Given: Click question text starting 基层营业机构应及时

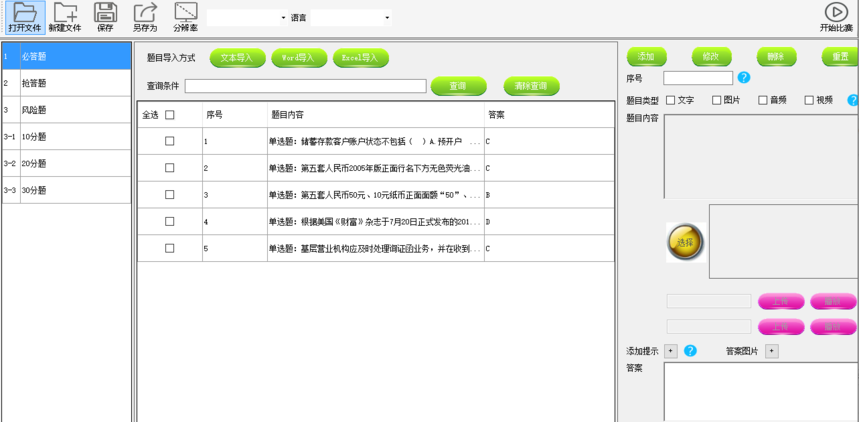Looking at the screenshot, I should click(375, 248).
